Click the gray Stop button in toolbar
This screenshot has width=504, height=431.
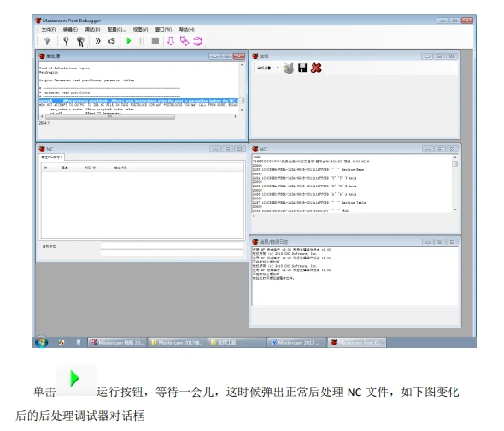[155, 41]
